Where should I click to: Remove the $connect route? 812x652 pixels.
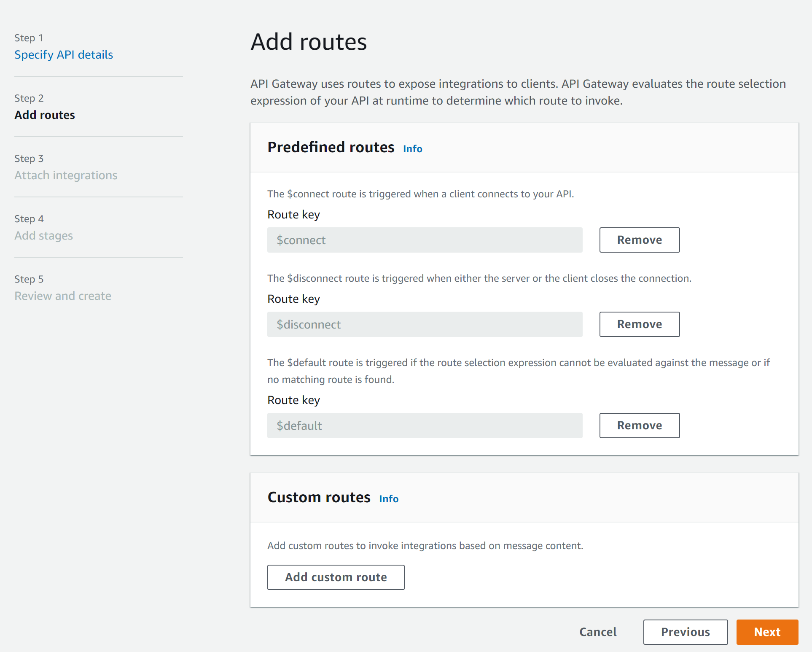coord(639,240)
